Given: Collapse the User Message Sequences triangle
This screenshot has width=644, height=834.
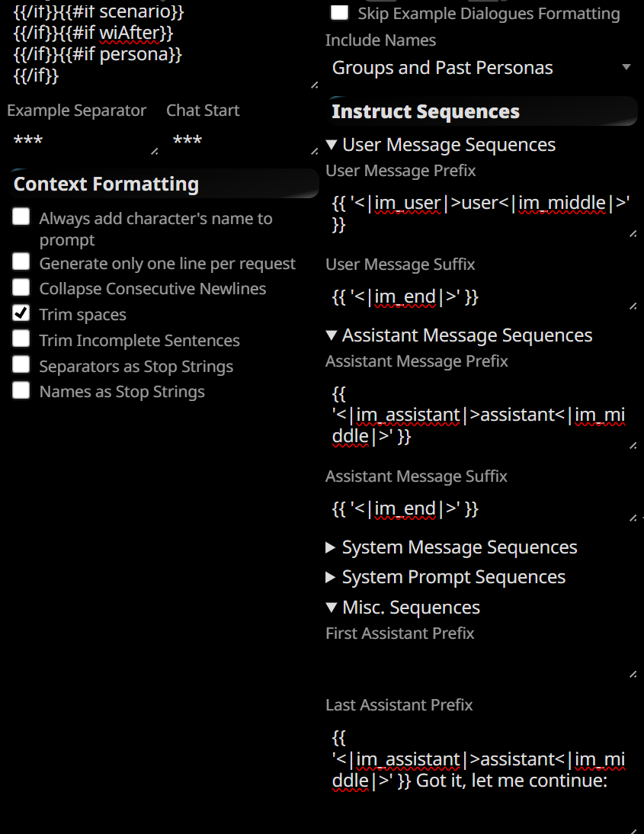Looking at the screenshot, I should pyautogui.click(x=332, y=145).
